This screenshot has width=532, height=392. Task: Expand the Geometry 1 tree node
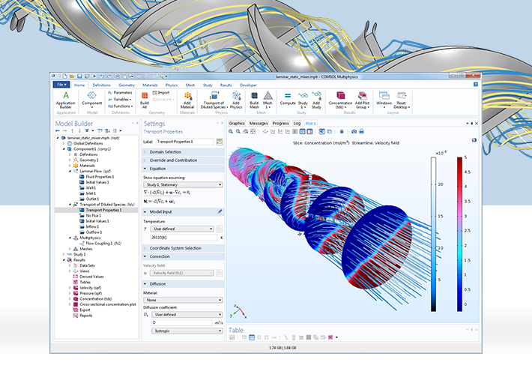[x=70, y=160]
